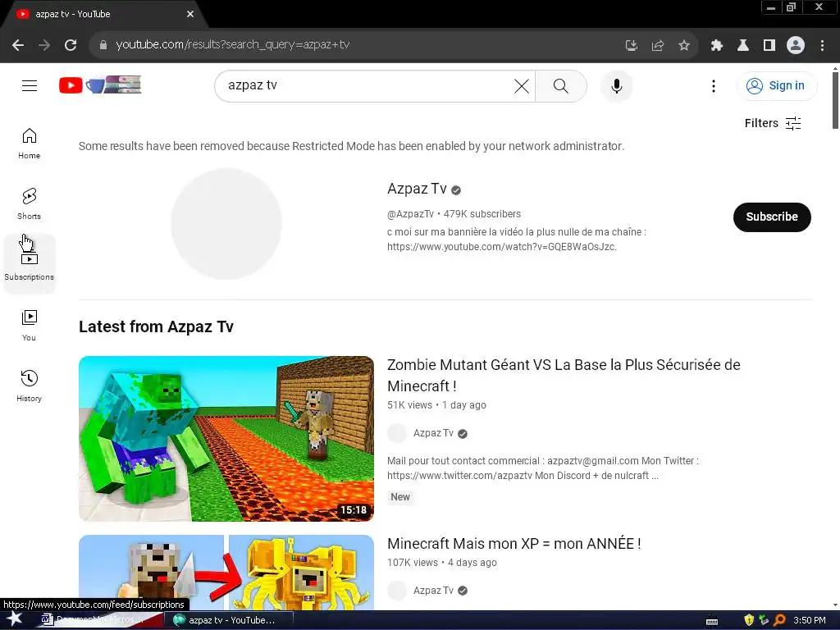This screenshot has width=840, height=630.
Task: Open the search Filters
Action: point(773,123)
